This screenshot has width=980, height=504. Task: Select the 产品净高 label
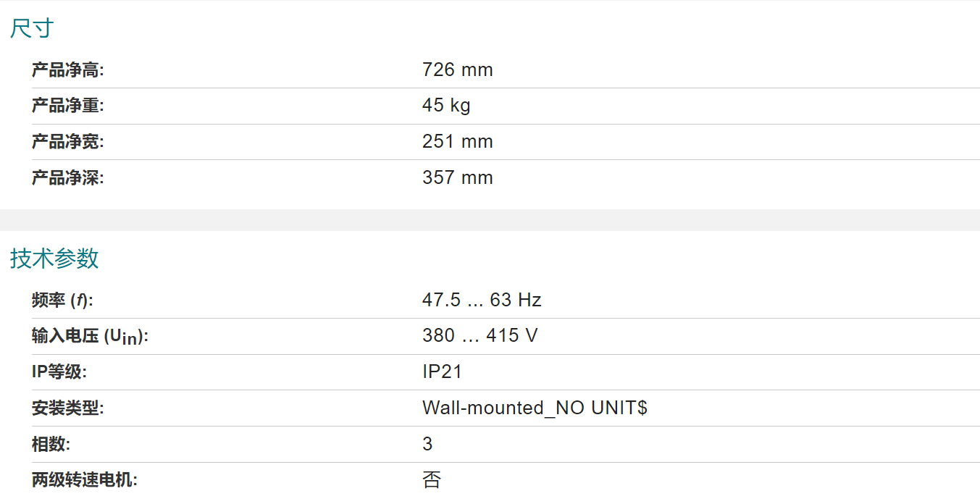pos(68,70)
